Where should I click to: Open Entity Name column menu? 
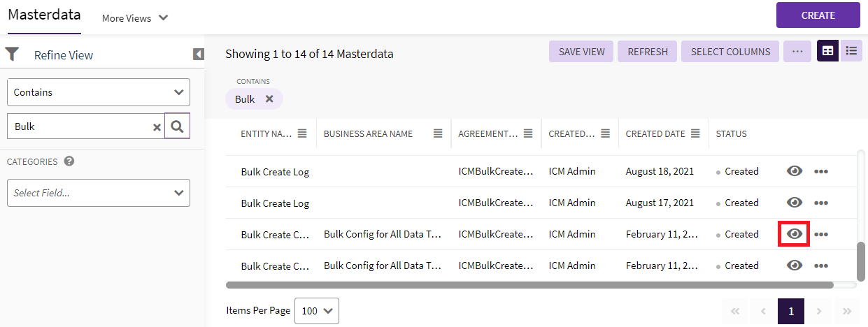[x=302, y=133]
